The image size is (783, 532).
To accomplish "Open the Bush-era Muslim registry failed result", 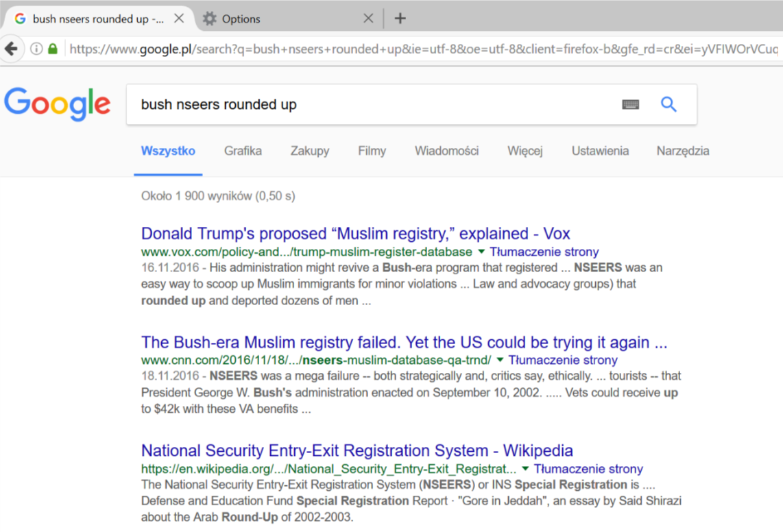I will [404, 342].
